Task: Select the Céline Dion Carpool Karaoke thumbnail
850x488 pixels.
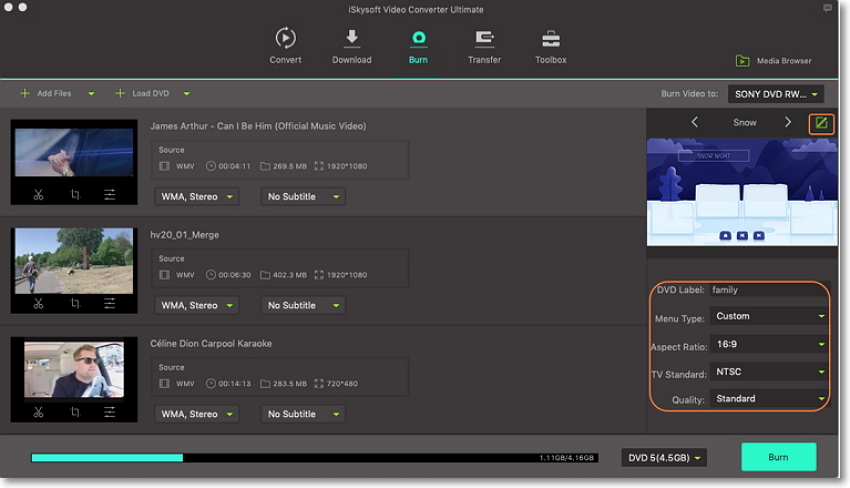Action: click(x=74, y=370)
